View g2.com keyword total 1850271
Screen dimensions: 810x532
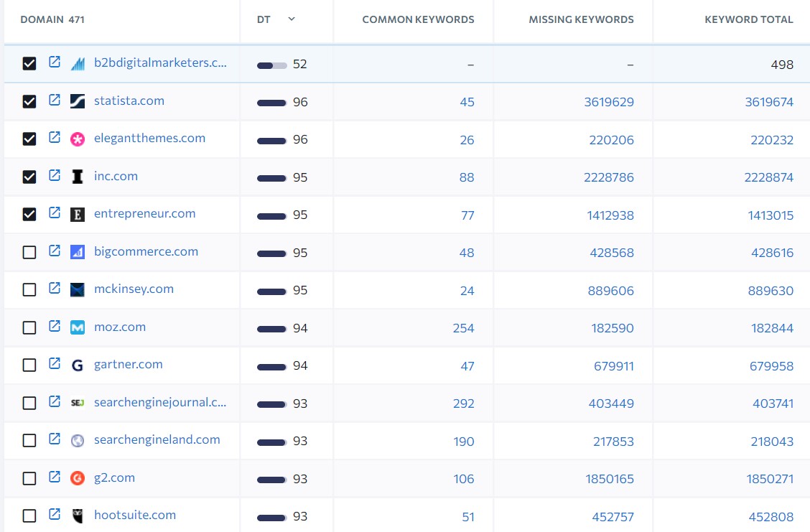click(770, 480)
